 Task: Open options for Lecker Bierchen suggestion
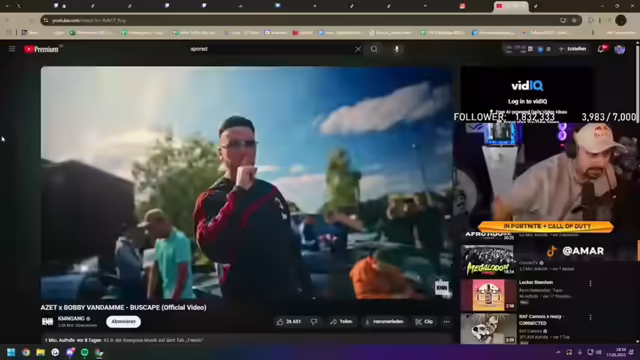(x=590, y=283)
